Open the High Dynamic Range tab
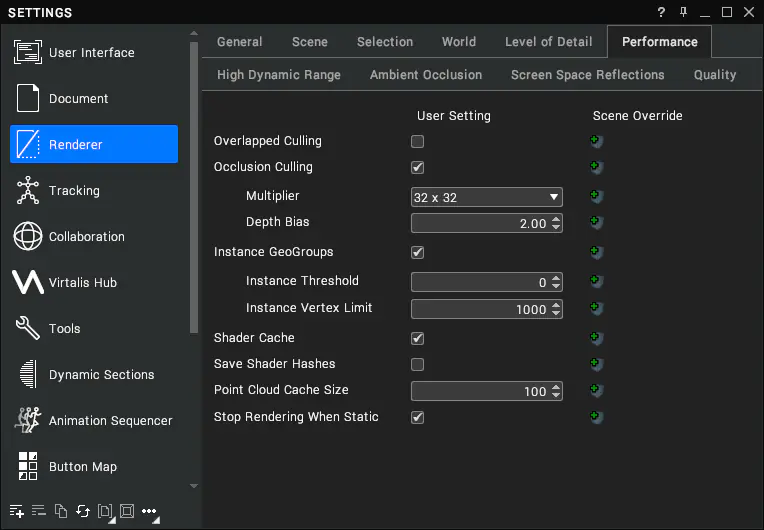This screenshot has width=764, height=530. (279, 75)
